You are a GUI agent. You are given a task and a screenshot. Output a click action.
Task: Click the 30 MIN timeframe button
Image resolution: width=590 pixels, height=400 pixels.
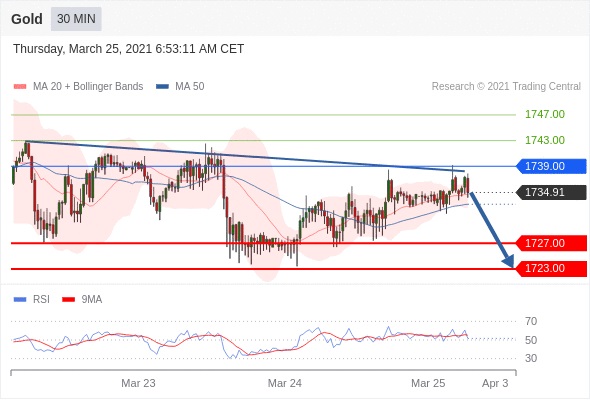(x=76, y=19)
